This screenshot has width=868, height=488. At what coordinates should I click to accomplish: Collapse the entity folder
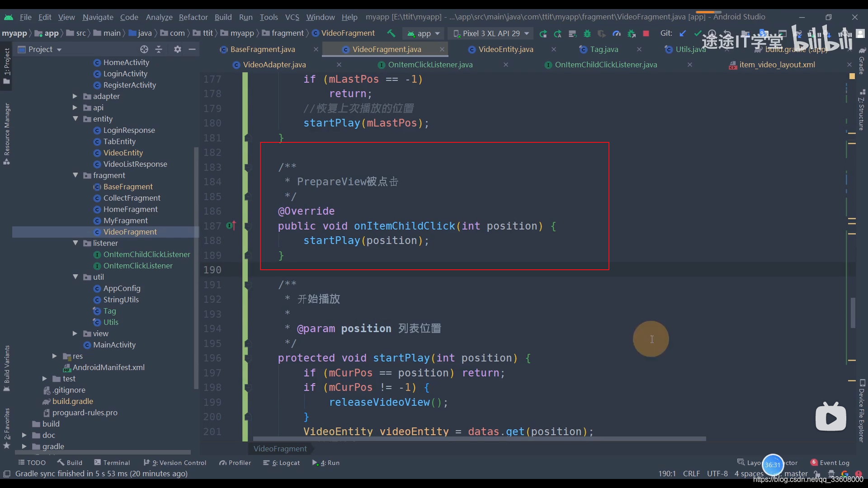click(x=75, y=118)
